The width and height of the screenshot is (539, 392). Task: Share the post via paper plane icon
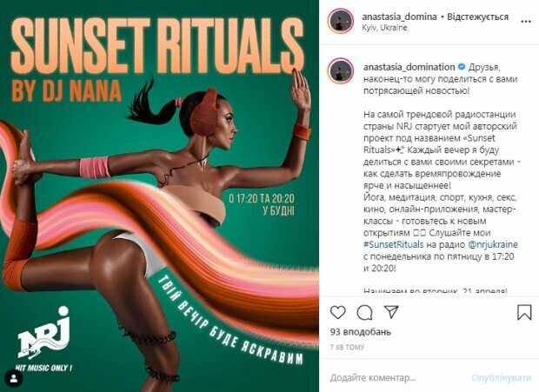391,312
